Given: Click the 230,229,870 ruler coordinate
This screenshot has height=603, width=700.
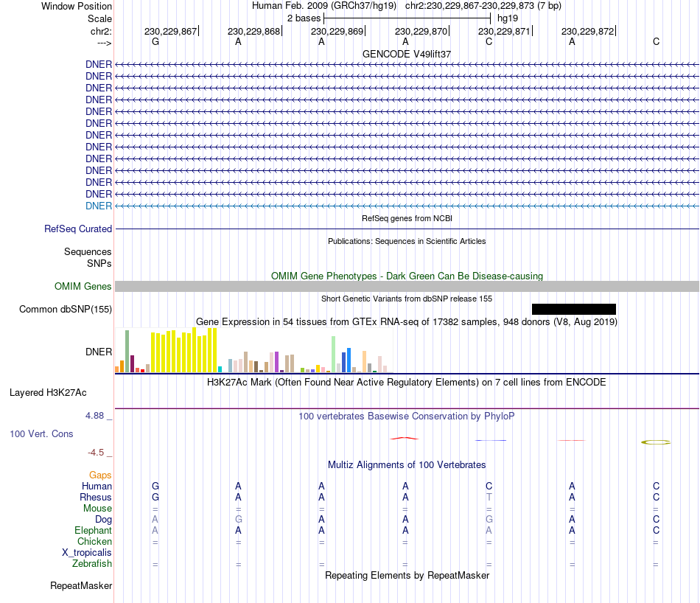Looking at the screenshot, I should click(421, 31).
